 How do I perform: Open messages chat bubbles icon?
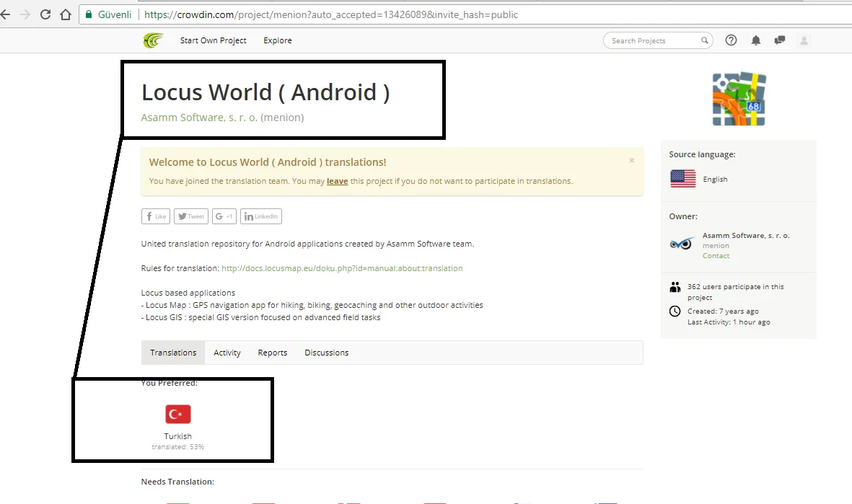[x=780, y=40]
